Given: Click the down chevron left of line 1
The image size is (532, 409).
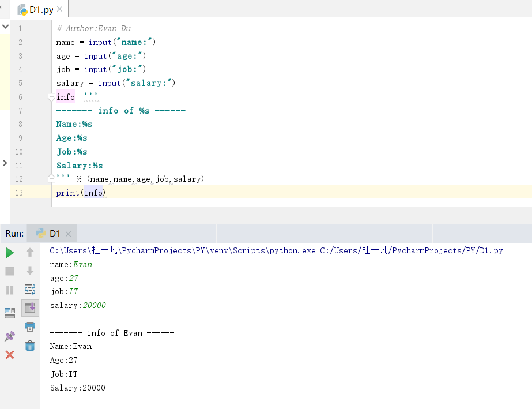Looking at the screenshot, I should coord(5,27).
